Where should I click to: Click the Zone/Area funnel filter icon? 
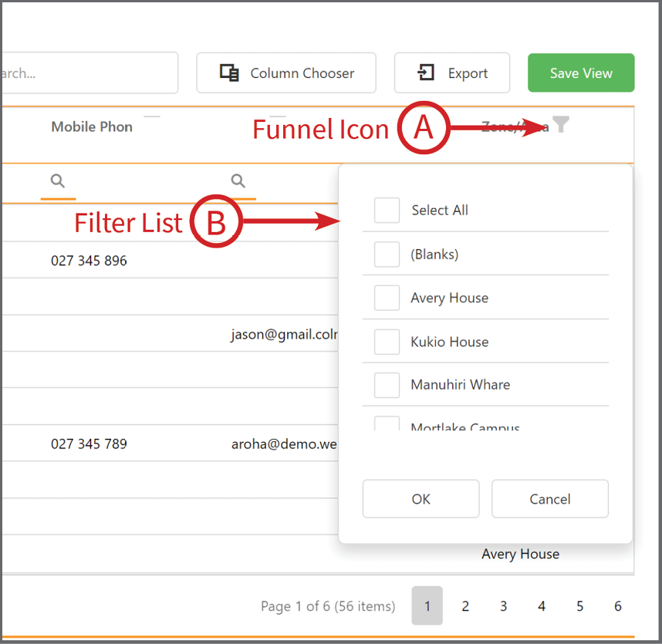pos(561,124)
